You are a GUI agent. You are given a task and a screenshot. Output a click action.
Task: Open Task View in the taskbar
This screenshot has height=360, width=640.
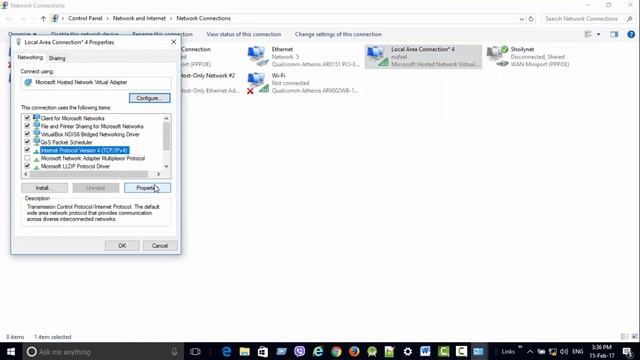pyautogui.click(x=195, y=351)
